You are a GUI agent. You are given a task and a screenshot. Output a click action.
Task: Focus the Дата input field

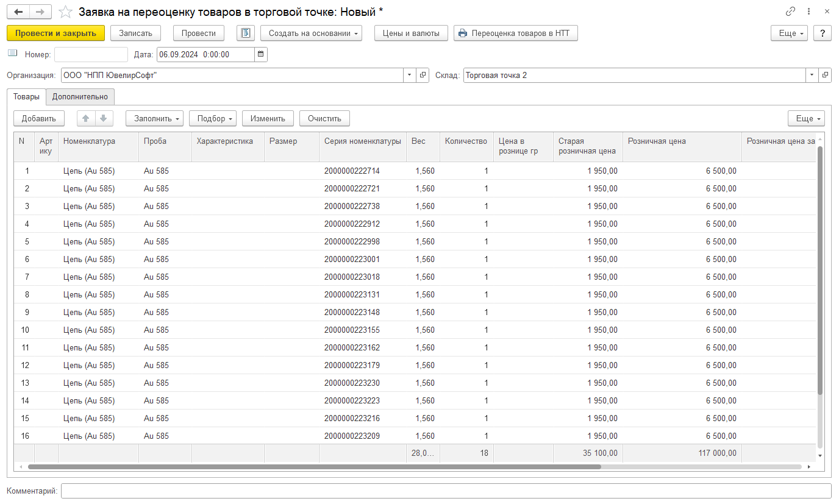205,54
